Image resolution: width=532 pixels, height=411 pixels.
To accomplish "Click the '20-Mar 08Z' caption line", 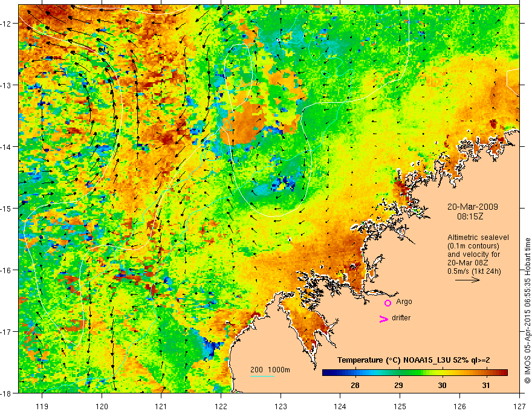I will [x=468, y=263].
